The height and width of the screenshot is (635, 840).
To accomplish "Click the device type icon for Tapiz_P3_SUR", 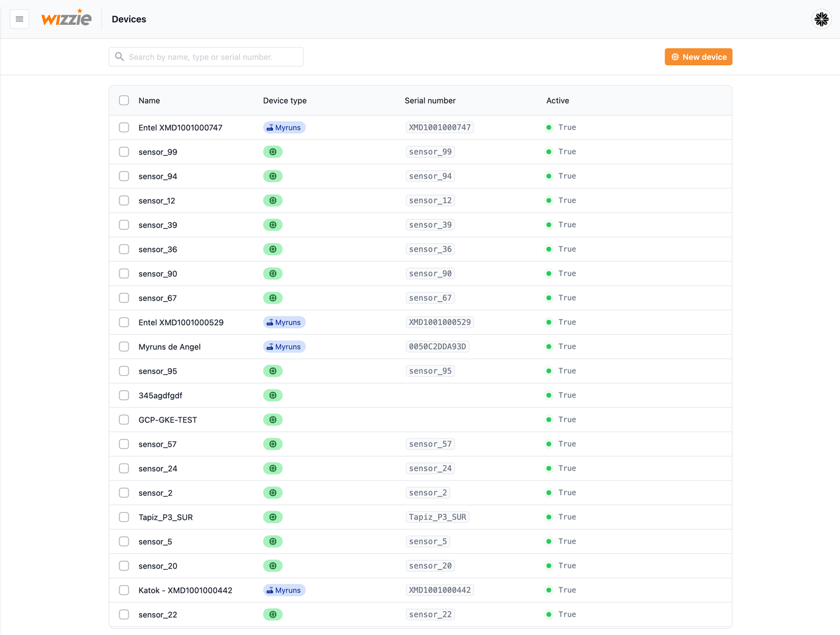I will click(x=273, y=517).
